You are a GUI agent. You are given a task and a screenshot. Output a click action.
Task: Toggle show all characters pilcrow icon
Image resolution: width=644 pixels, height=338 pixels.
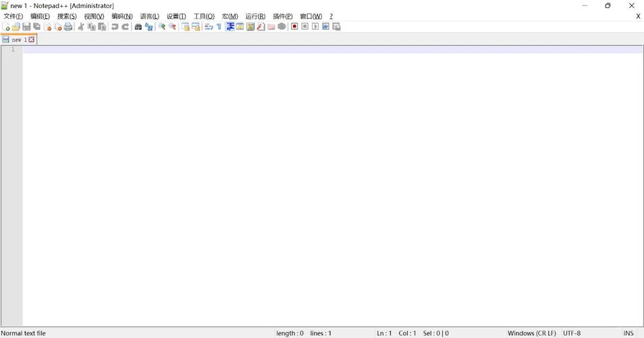(x=219, y=27)
